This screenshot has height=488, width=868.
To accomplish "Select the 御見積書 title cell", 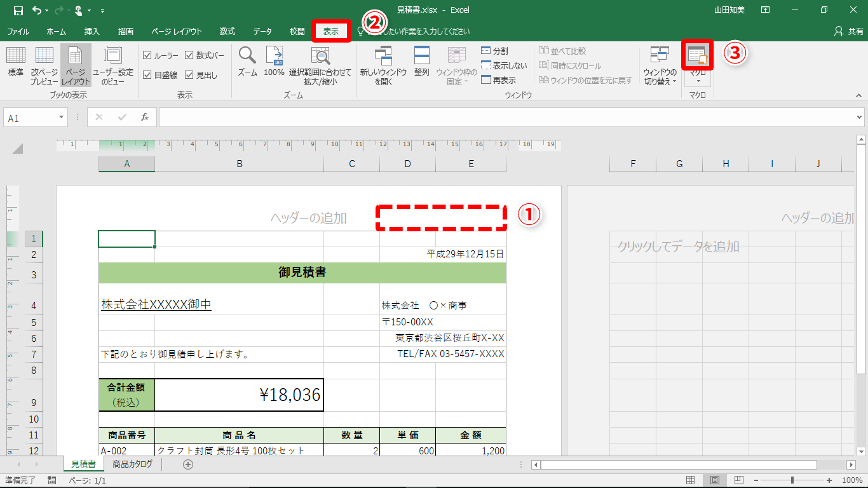I will click(302, 273).
